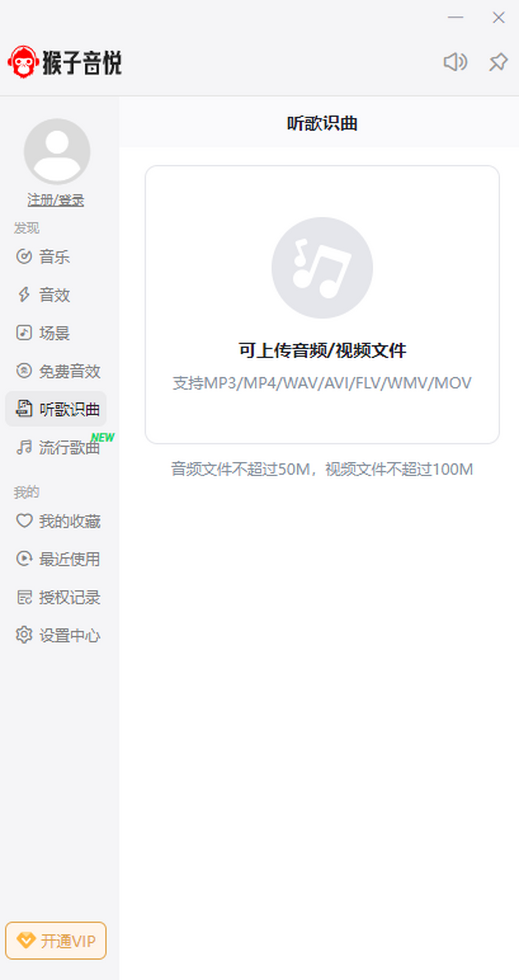This screenshot has width=519, height=980.
Task: Click the icon beside 免费音效
Action: pyautogui.click(x=24, y=371)
